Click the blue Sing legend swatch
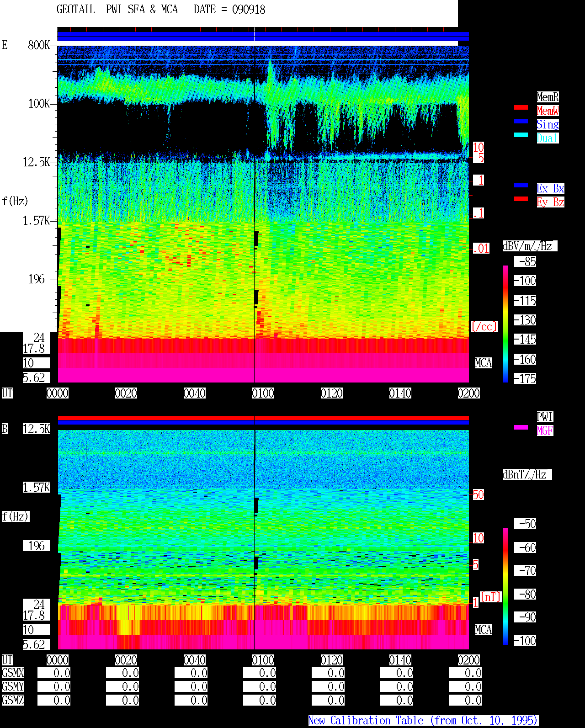Screen dimensions: 585x728 tap(521, 121)
